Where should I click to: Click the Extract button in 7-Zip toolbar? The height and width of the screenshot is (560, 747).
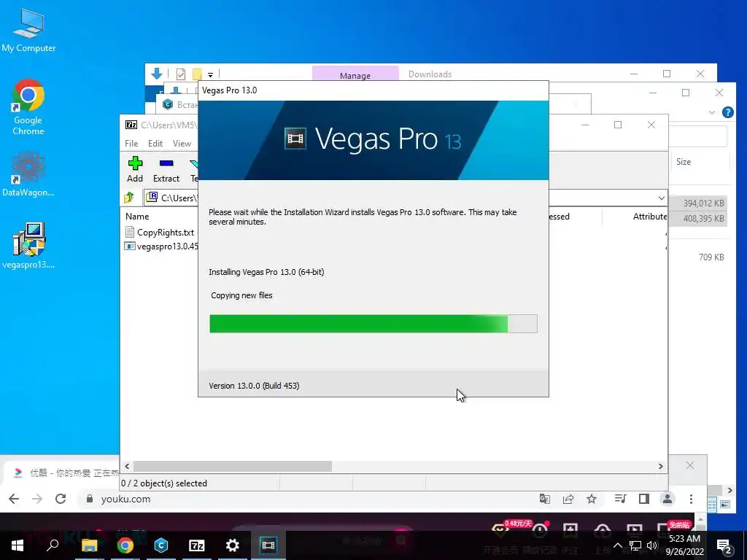pos(166,169)
